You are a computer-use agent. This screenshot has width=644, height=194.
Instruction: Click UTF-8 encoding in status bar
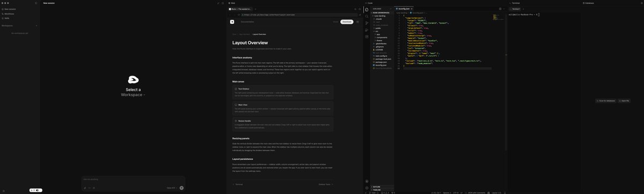(x=456, y=192)
